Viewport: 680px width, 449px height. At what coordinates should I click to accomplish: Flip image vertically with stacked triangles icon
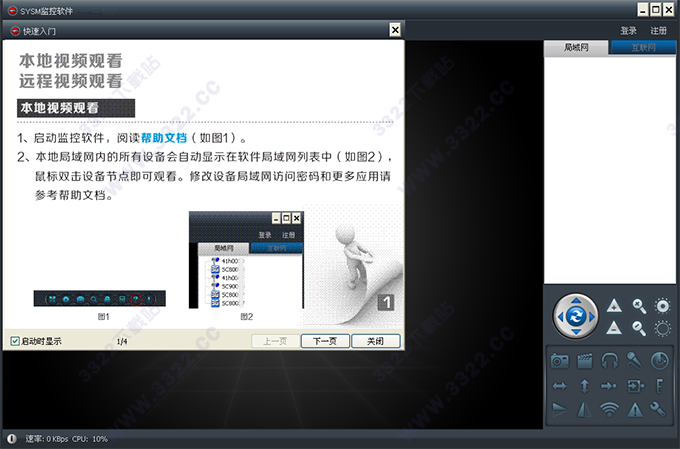[x=559, y=409]
